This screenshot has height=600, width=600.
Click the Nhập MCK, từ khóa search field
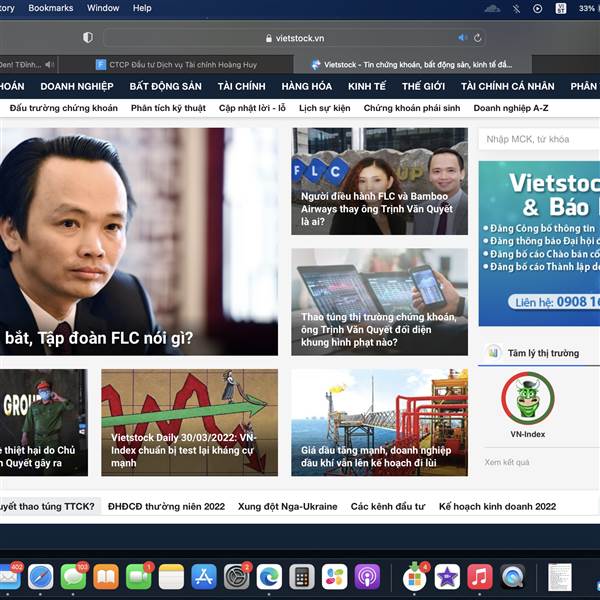[539, 139]
